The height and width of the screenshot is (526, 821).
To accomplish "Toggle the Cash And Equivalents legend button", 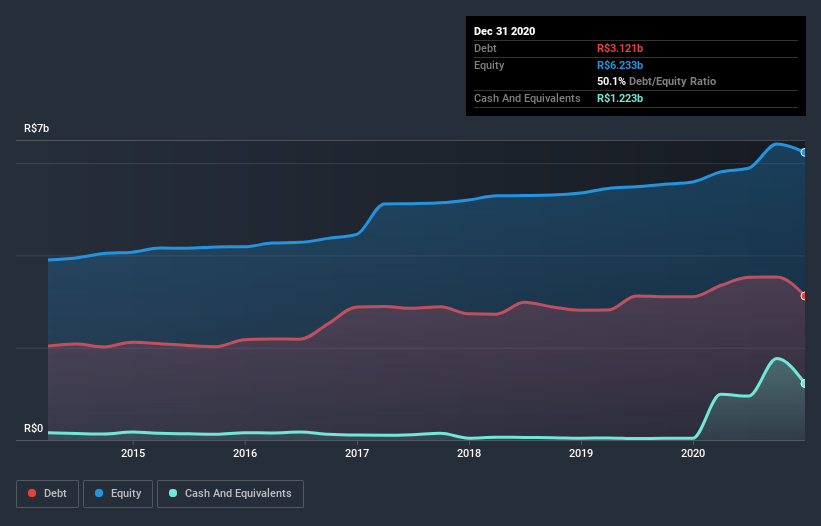I will [230, 494].
